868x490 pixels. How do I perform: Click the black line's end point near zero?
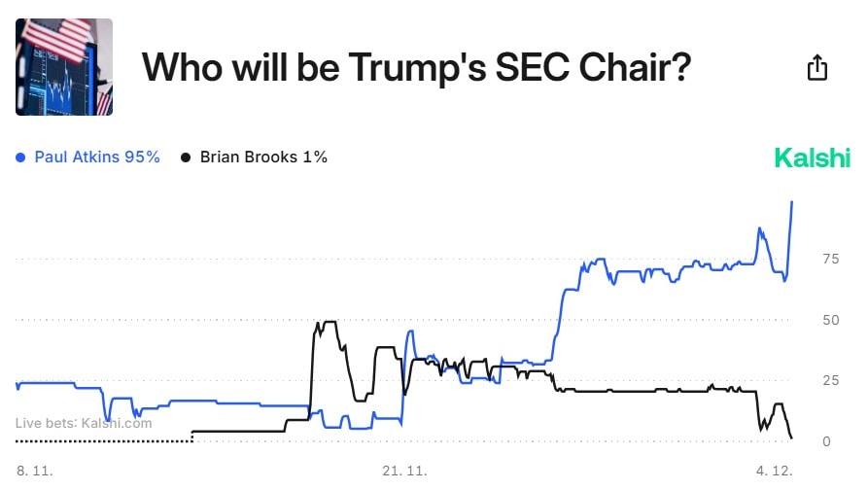(791, 437)
